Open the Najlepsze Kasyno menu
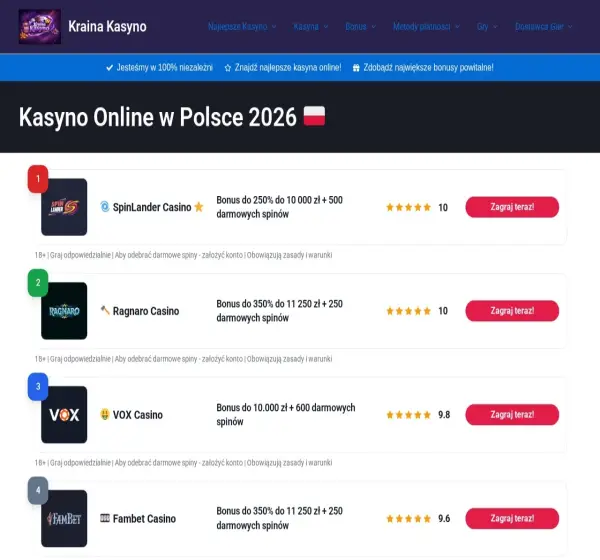Screen dimensions: 600x560 point(237,26)
